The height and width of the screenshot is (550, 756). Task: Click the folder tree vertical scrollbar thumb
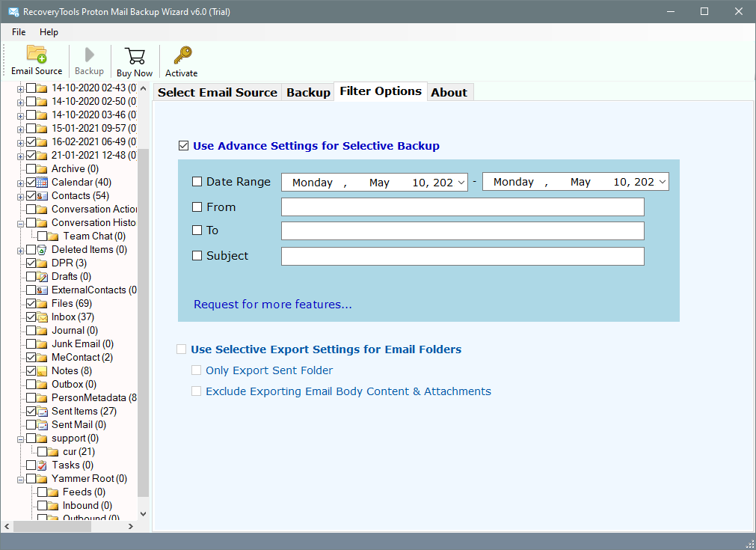(x=143, y=323)
